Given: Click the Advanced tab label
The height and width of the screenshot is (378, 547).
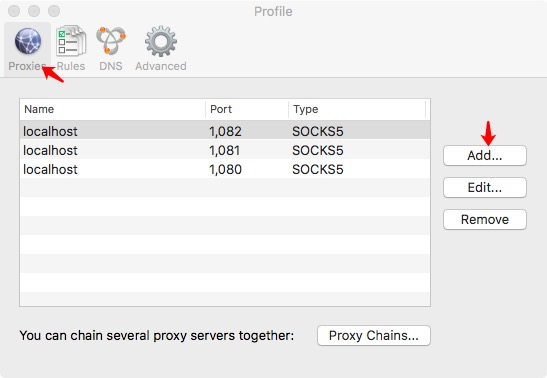Looking at the screenshot, I should [161, 66].
